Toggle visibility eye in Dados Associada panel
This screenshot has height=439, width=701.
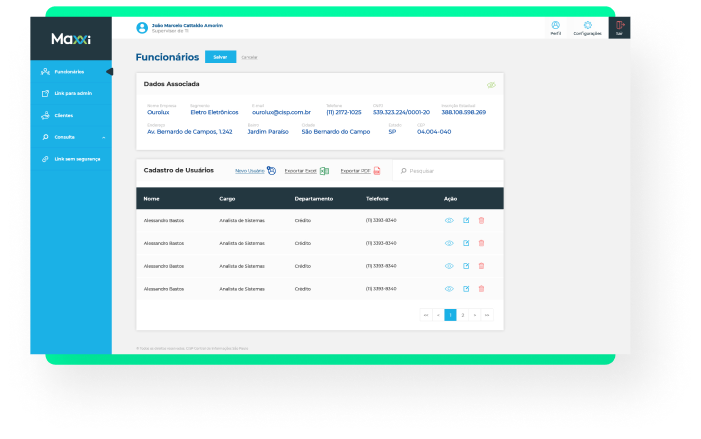[x=491, y=85]
